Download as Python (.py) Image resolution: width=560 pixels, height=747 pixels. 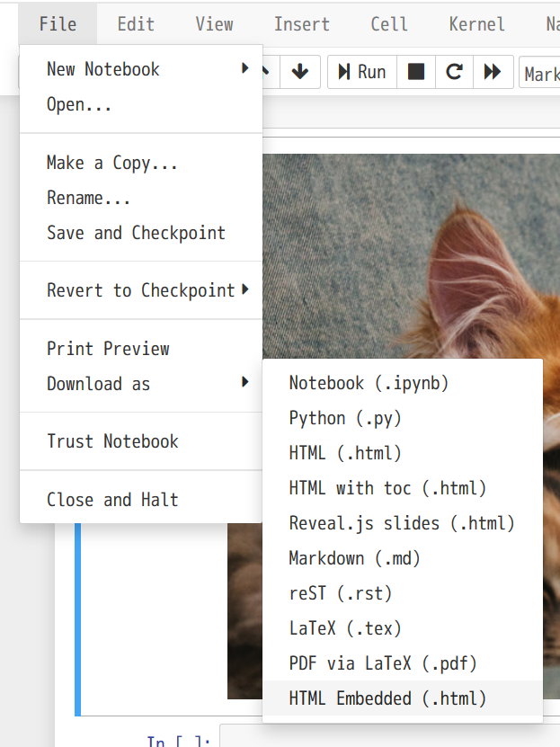click(x=403, y=418)
